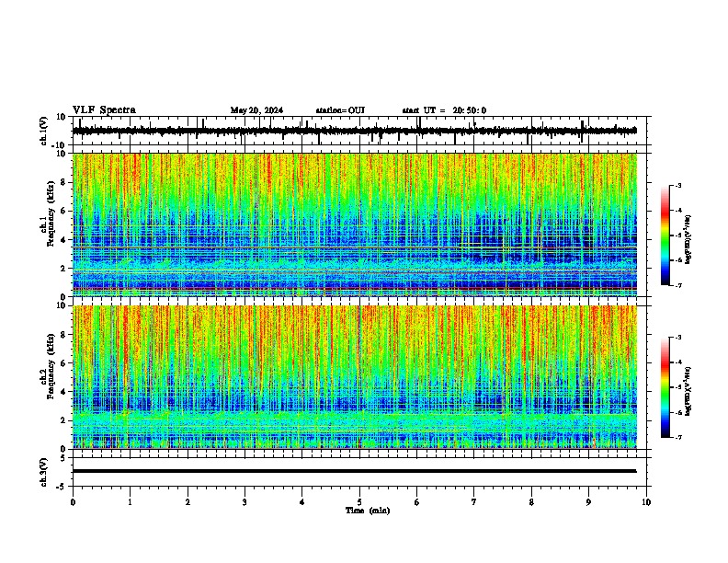The height and width of the screenshot is (563, 728).
Task: Click the ch.2 spectrogram color scale bar
Action: (x=665, y=387)
